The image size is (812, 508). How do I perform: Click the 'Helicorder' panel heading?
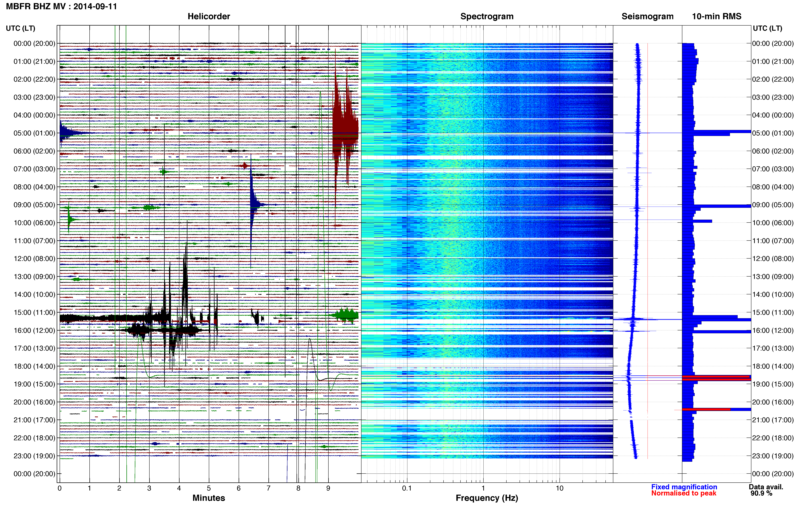tap(208, 16)
